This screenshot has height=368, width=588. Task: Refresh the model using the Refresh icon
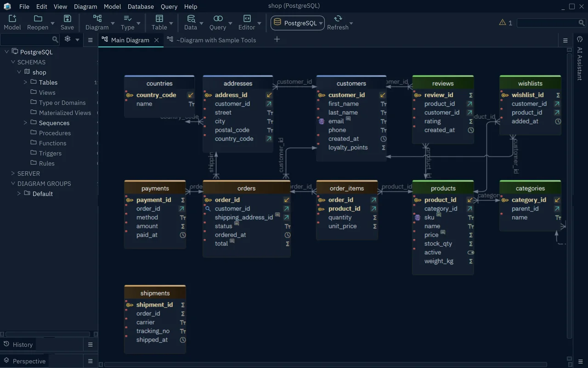point(338,18)
